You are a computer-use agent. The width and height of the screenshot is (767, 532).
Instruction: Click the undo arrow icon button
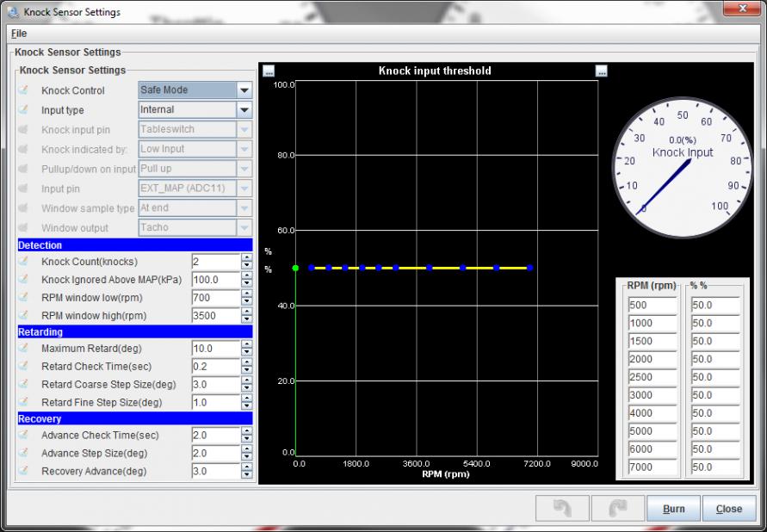click(x=564, y=509)
